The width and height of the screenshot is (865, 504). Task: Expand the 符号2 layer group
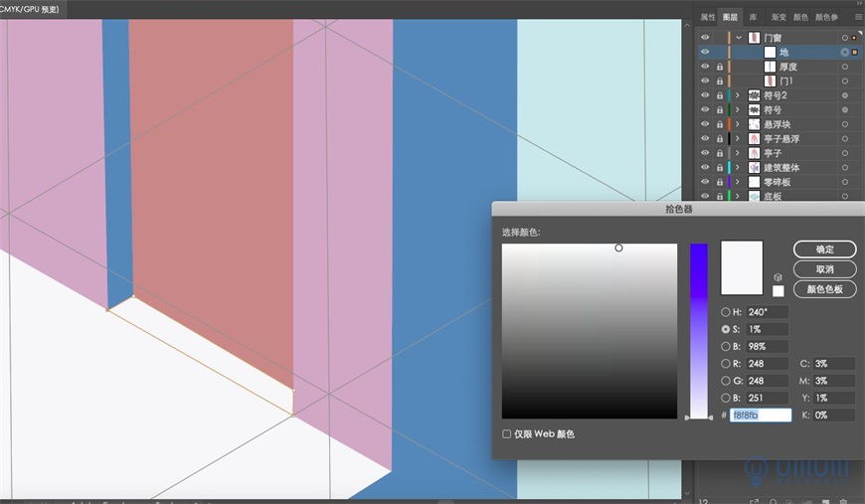[x=738, y=95]
